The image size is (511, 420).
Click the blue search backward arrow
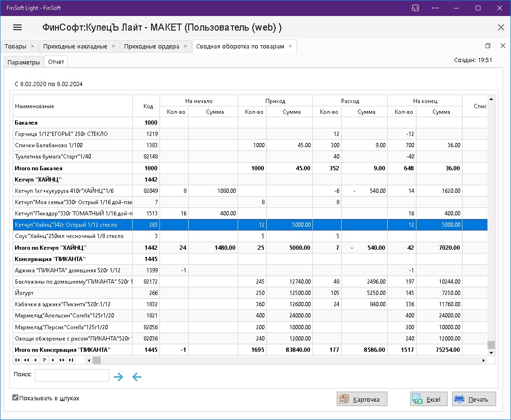[136, 377]
